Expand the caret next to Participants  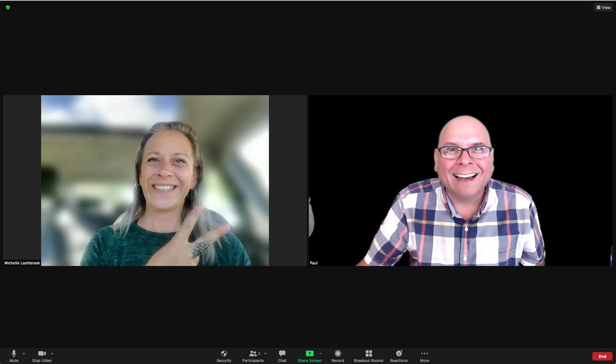[x=266, y=353]
